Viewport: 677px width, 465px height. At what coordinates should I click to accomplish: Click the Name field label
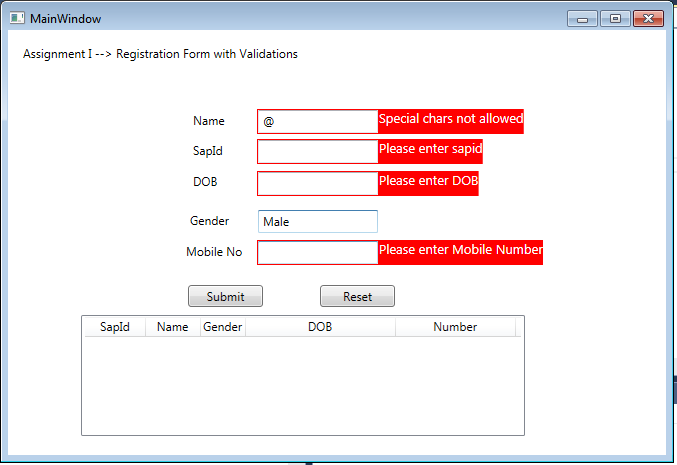[x=209, y=121]
